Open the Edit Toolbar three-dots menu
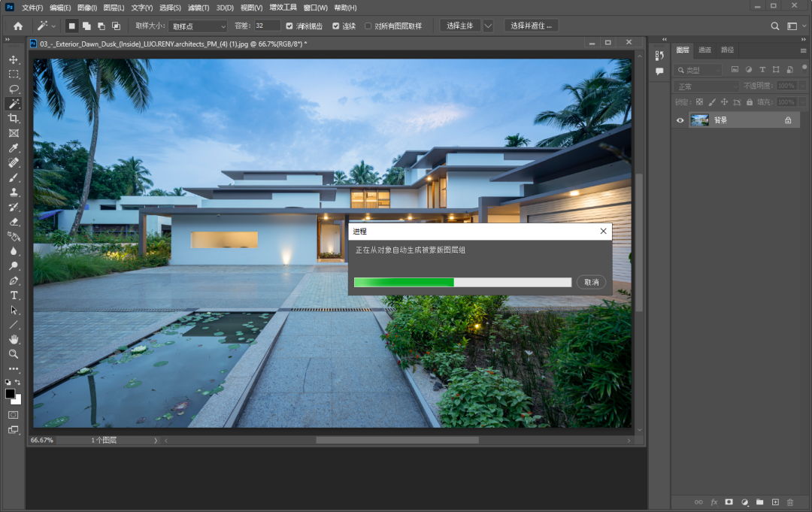Viewport: 812px width, 512px height. pyautogui.click(x=14, y=369)
